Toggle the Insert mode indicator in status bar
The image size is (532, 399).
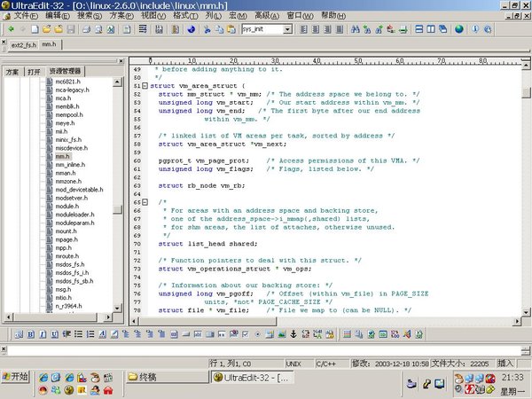point(507,364)
